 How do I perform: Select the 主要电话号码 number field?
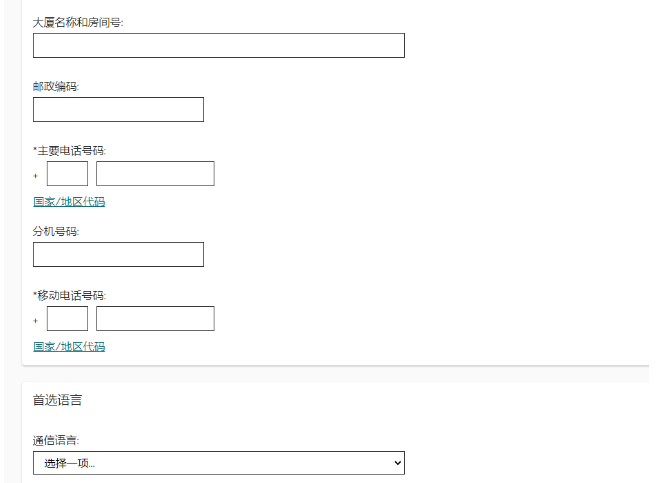pyautogui.click(x=155, y=174)
